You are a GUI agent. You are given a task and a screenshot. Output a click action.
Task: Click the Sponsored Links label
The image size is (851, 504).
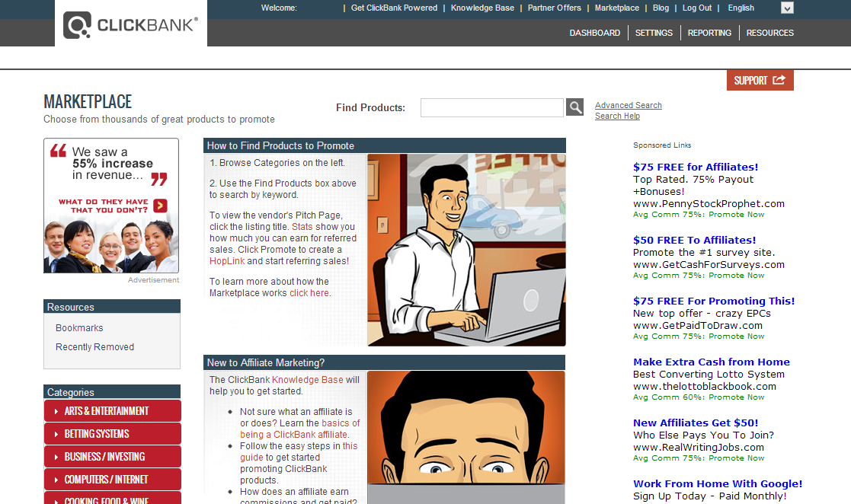661,145
